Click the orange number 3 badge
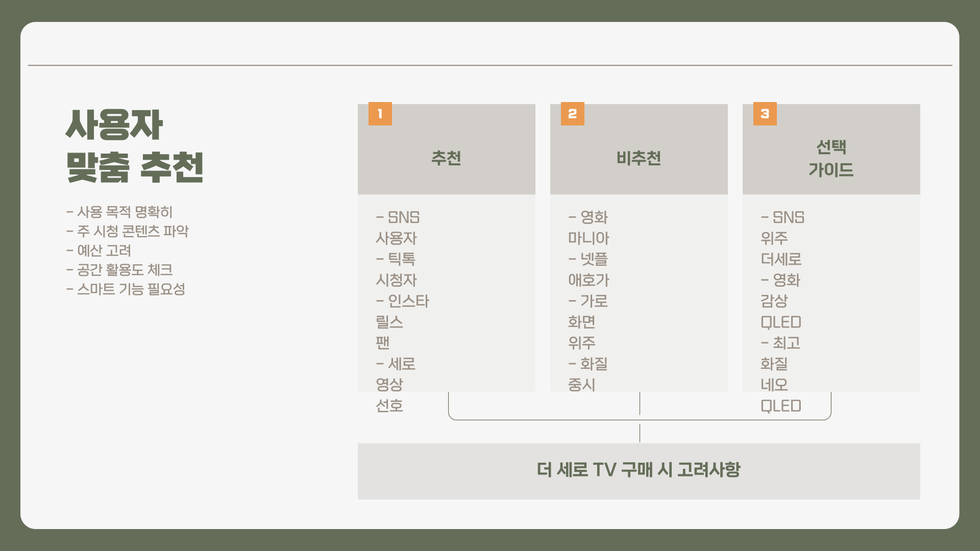Screen dimensions: 980x551 765,114
